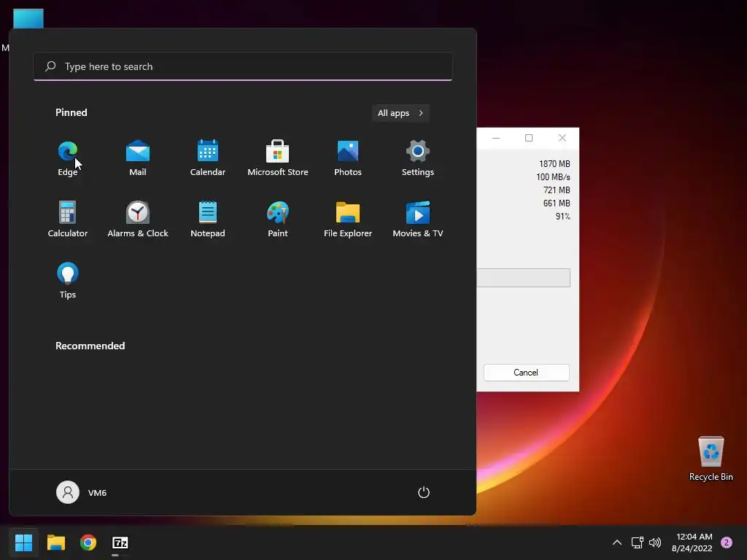Viewport: 747px width, 560px height.
Task: Show hidden icons in system tray
Action: 616,542
